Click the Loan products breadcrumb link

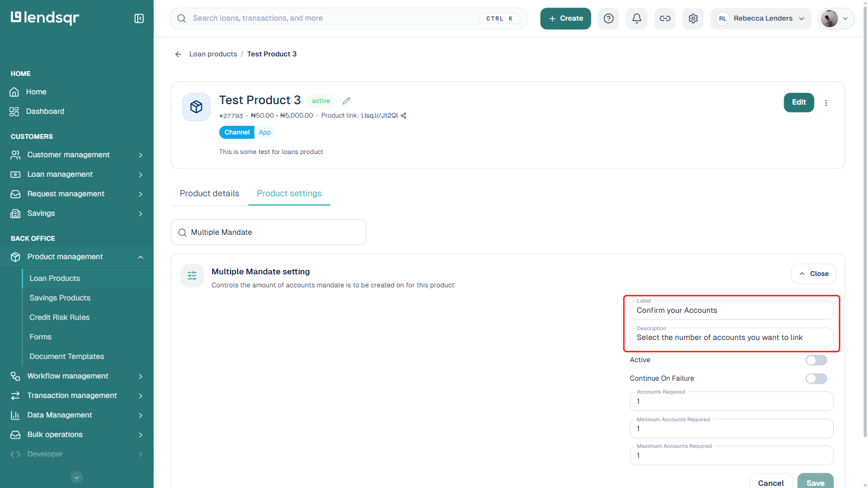tap(213, 54)
